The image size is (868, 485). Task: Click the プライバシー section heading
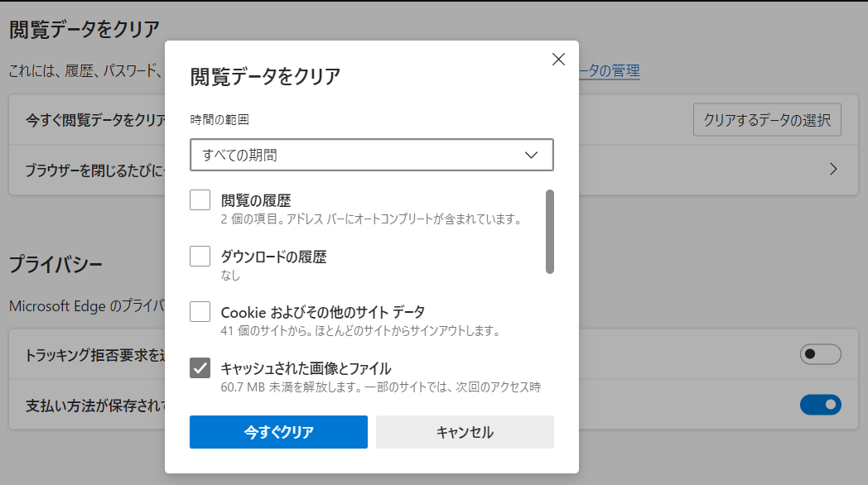[55, 265]
